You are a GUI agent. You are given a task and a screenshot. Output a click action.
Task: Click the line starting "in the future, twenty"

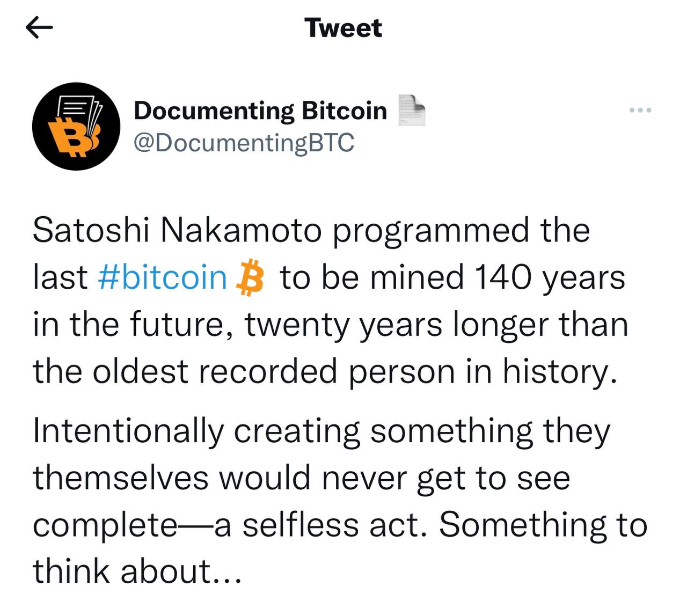click(331, 325)
